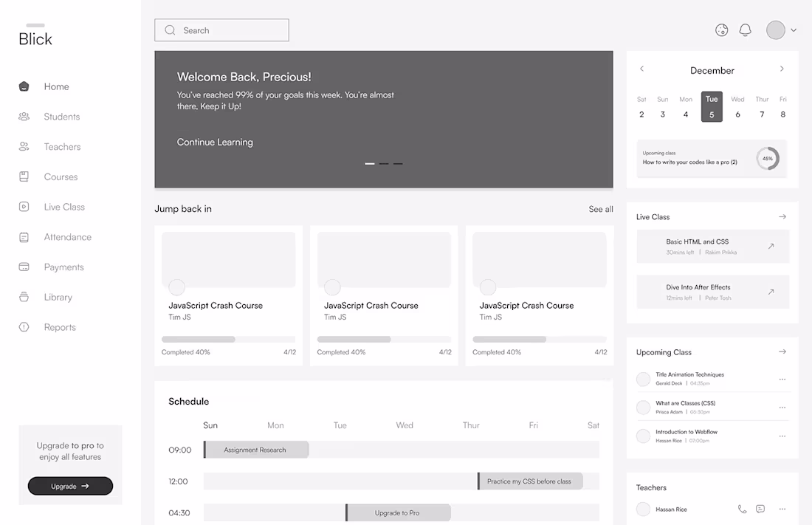Click the Live Class play icon

[24, 207]
